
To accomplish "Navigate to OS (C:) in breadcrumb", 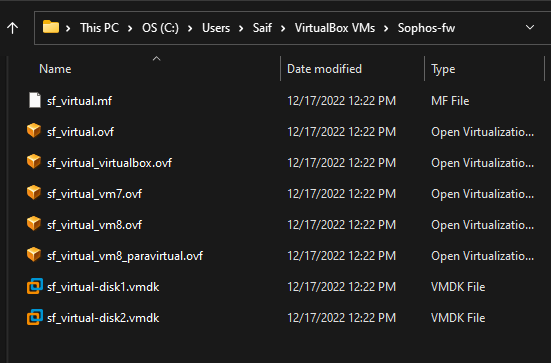I will coord(160,28).
